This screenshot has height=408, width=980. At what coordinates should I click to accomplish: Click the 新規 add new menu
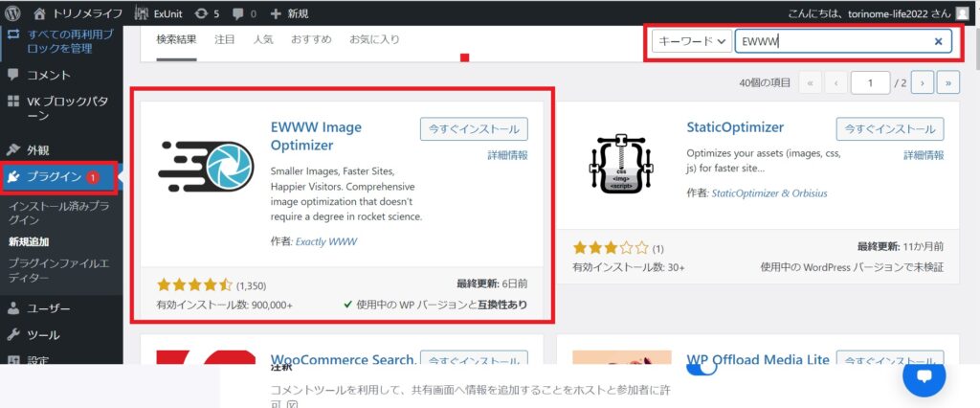point(289,13)
